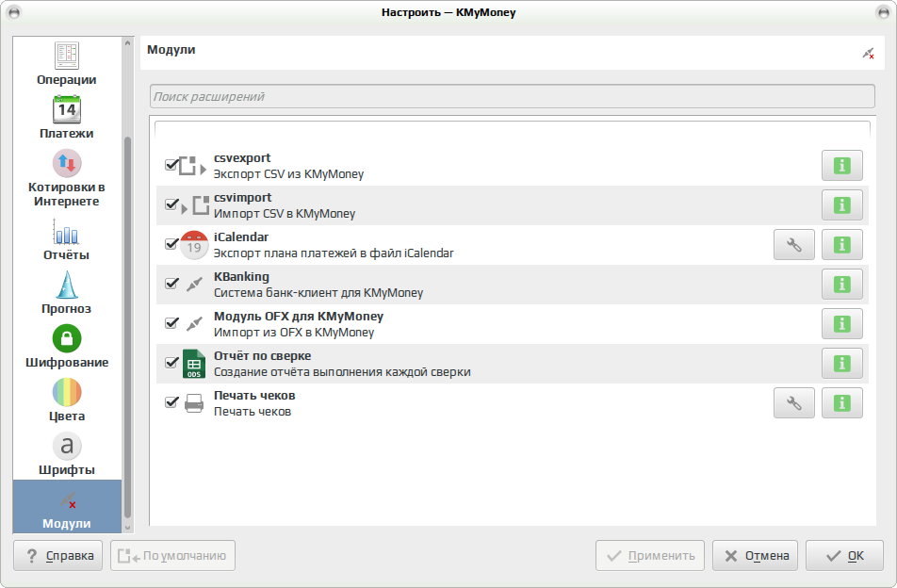Show info about iCalendar plugin
Image resolution: width=897 pixels, height=588 pixels.
[x=842, y=245]
